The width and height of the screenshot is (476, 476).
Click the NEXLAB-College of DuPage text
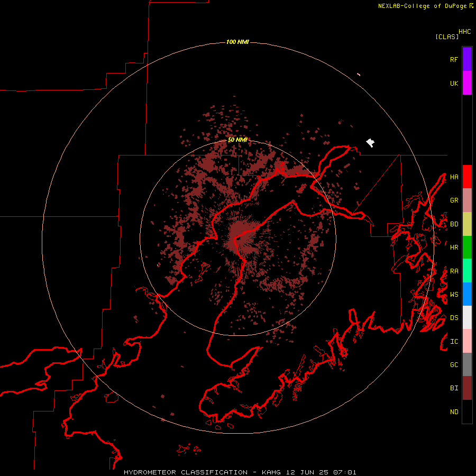click(423, 6)
